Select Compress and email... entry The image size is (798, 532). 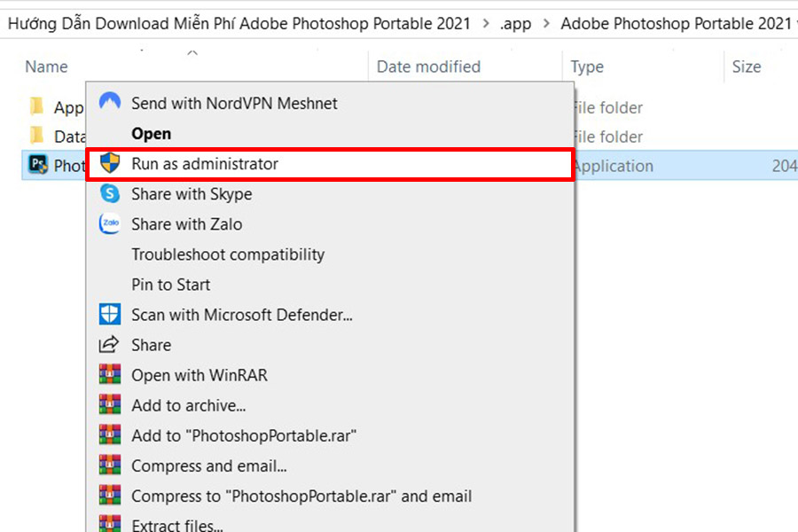pyautogui.click(x=209, y=465)
